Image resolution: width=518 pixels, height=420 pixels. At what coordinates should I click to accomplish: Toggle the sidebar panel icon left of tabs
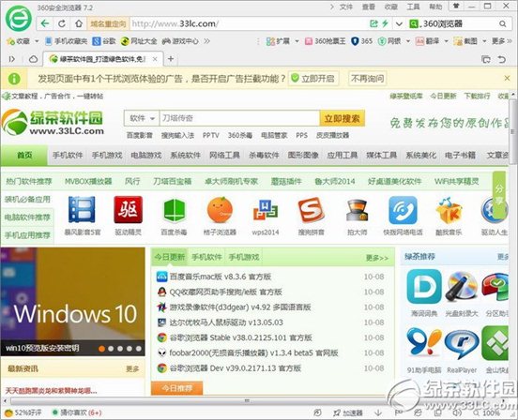coord(12,59)
